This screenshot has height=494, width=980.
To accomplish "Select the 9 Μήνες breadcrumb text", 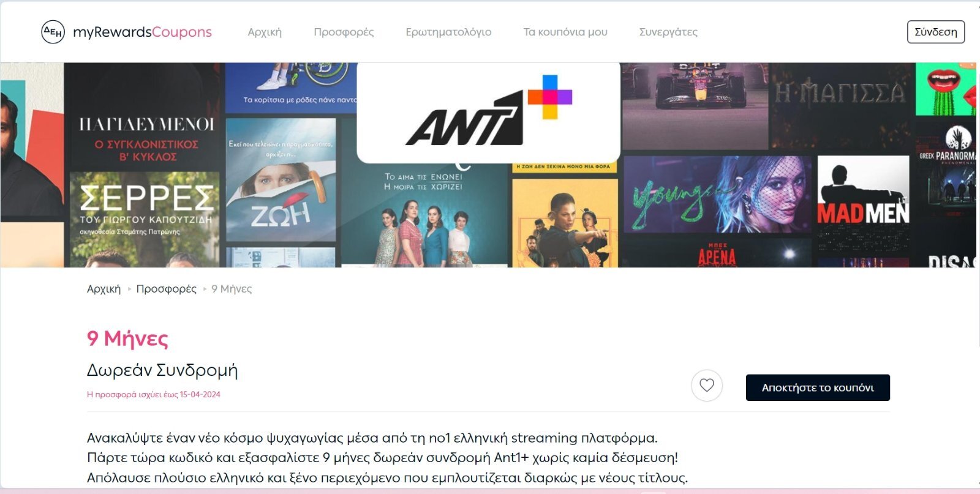I will pyautogui.click(x=232, y=289).
